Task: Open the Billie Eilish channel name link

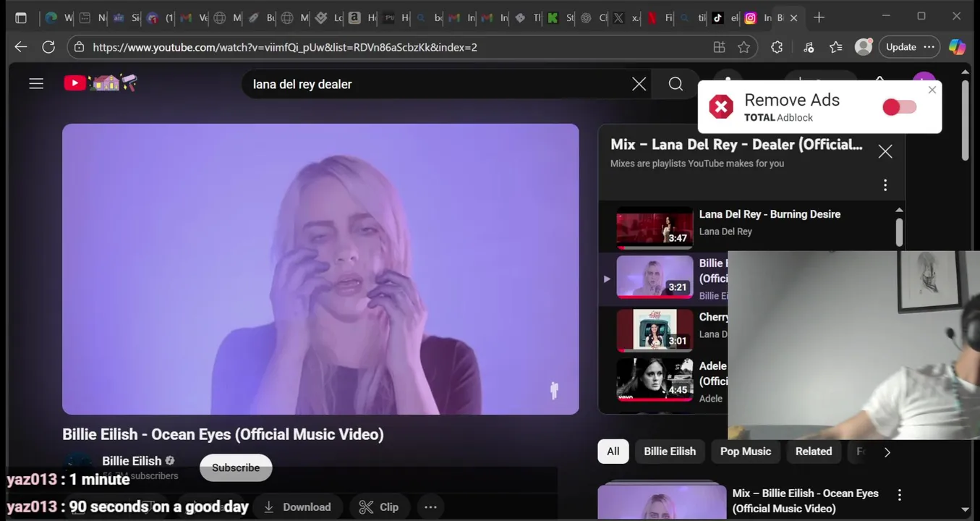Action: click(132, 461)
